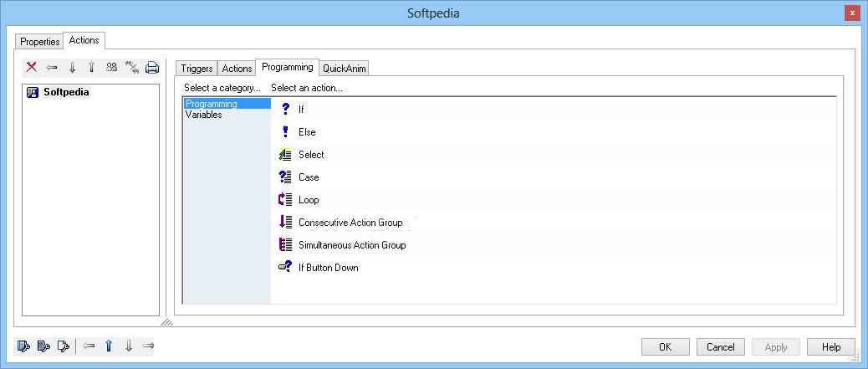
Task: Choose the If action label
Action: pyautogui.click(x=301, y=110)
